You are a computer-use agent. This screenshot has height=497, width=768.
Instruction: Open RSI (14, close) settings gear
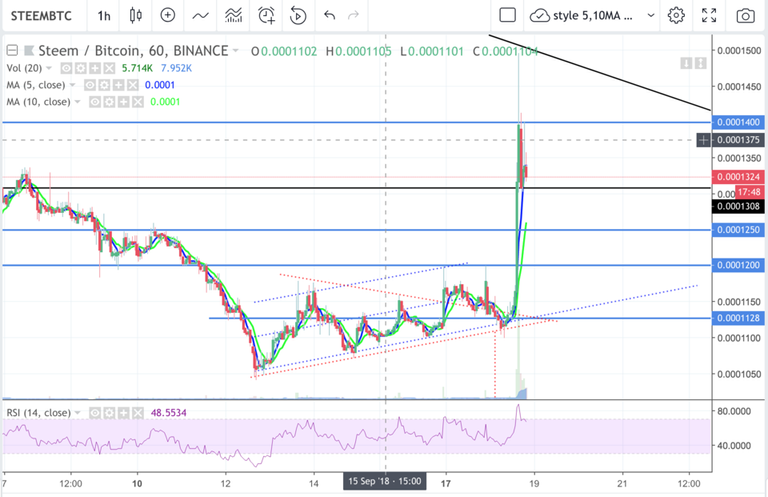tap(109, 413)
